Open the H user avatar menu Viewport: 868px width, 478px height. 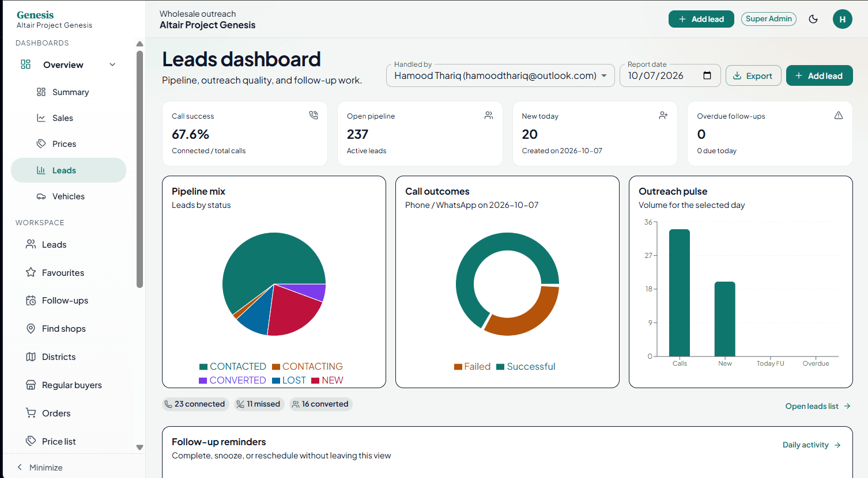pyautogui.click(x=842, y=19)
